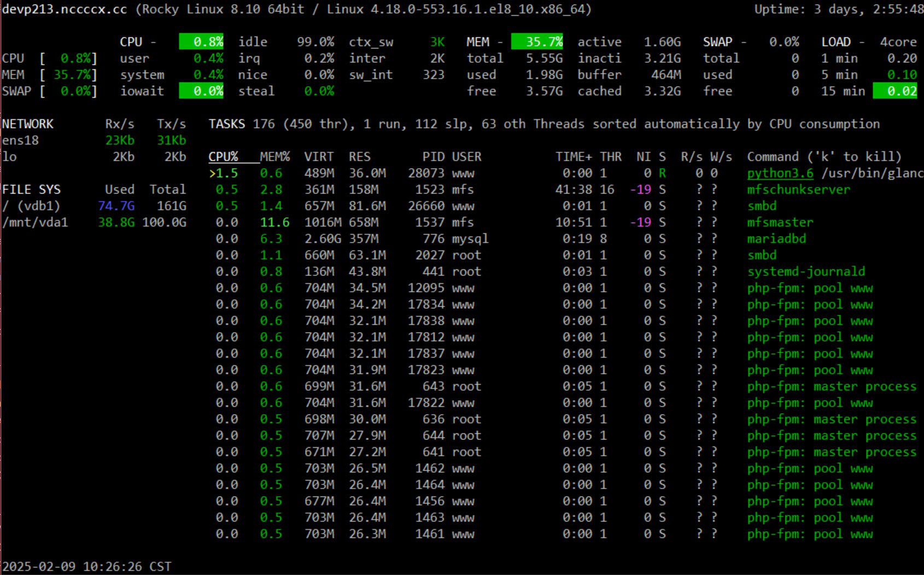Screen dimensions: 924x575
Task: Click the LOAD header label
Action: click(836, 42)
